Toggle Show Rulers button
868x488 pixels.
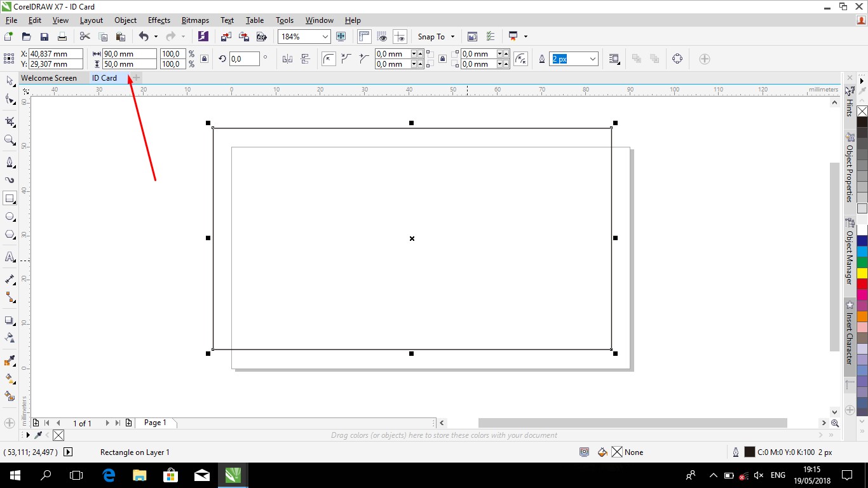tap(364, 37)
